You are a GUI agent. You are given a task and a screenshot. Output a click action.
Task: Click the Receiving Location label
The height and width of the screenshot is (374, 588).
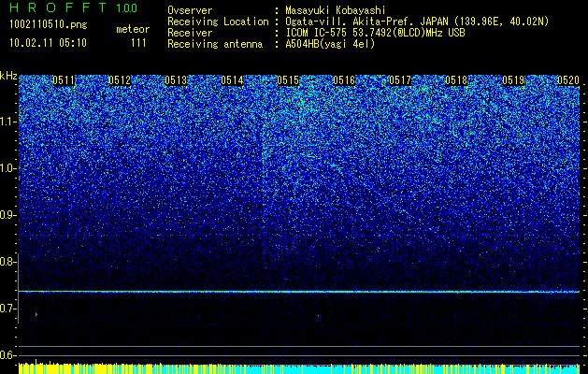point(218,22)
